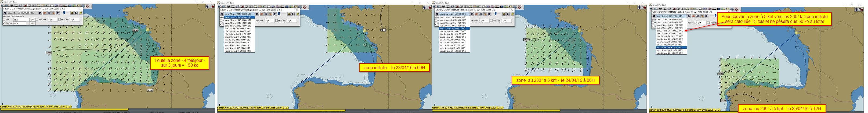Tick the Raf. vent checkbox in first panel
Viewport: 868px width, 113px height.
pyautogui.click(x=37, y=20)
